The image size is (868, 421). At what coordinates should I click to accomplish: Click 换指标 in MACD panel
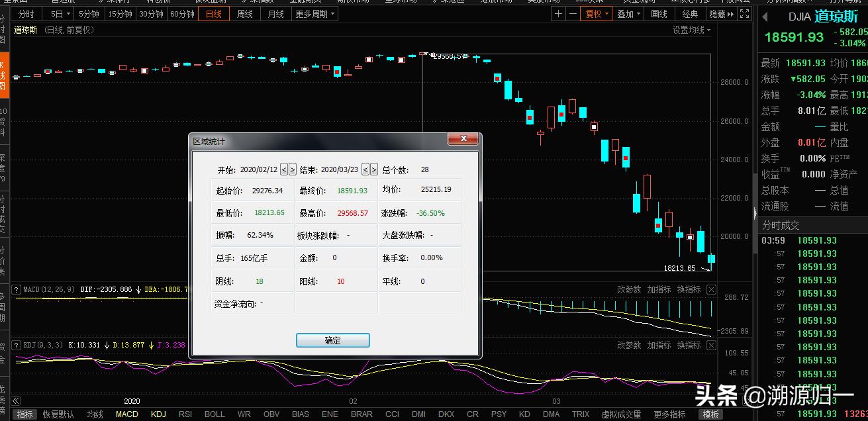pyautogui.click(x=689, y=289)
